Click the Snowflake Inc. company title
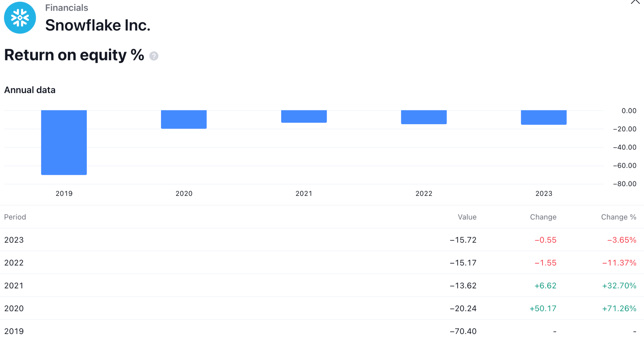 pyautogui.click(x=98, y=25)
